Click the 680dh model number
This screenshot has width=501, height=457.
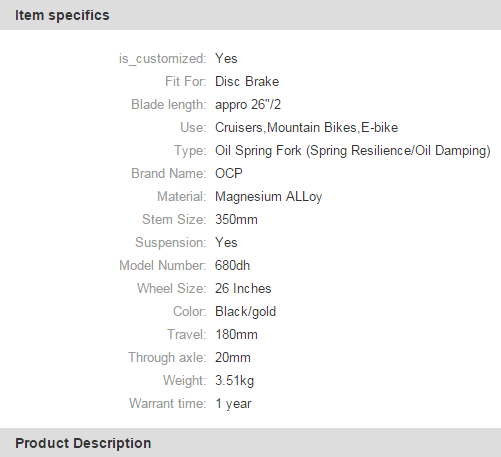click(232, 266)
